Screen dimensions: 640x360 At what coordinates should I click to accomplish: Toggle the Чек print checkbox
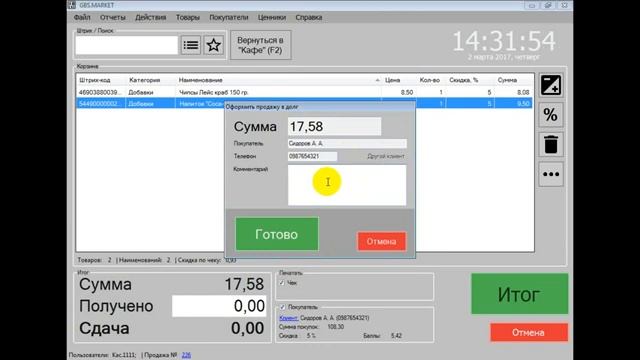pos(282,282)
